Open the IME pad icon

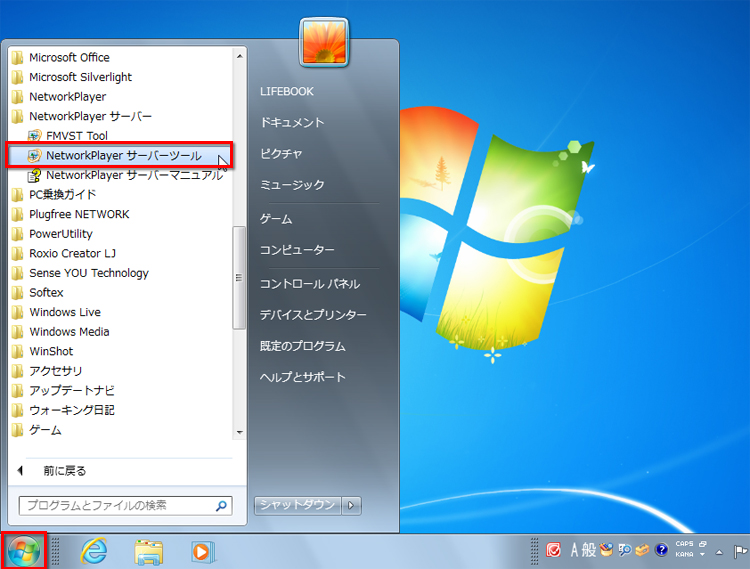tap(607, 550)
